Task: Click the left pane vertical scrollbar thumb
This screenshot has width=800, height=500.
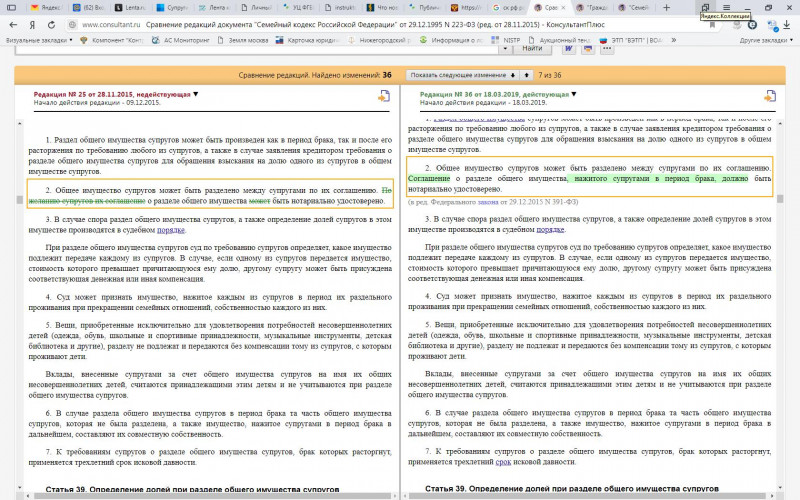Action: click(20, 199)
